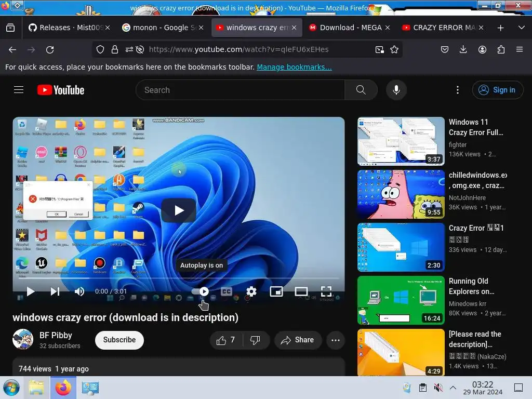Play video with large center button
The image size is (532, 399).
coord(179,210)
